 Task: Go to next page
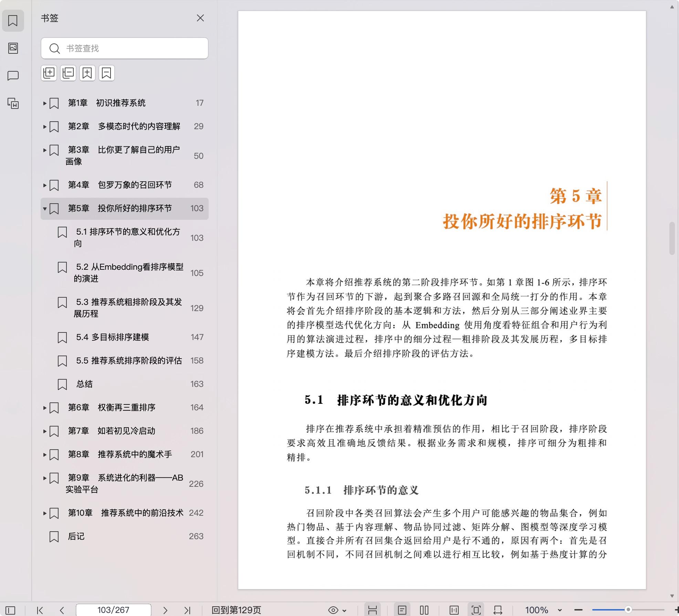point(165,610)
